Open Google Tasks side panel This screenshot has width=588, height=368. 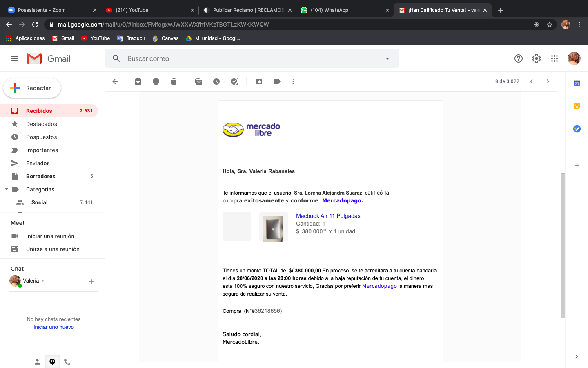tap(577, 129)
